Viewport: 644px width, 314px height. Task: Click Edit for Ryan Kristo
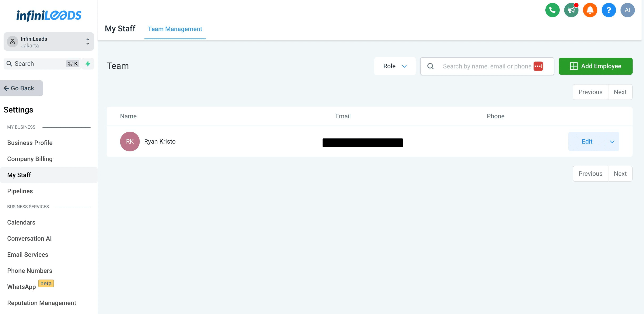(x=587, y=142)
